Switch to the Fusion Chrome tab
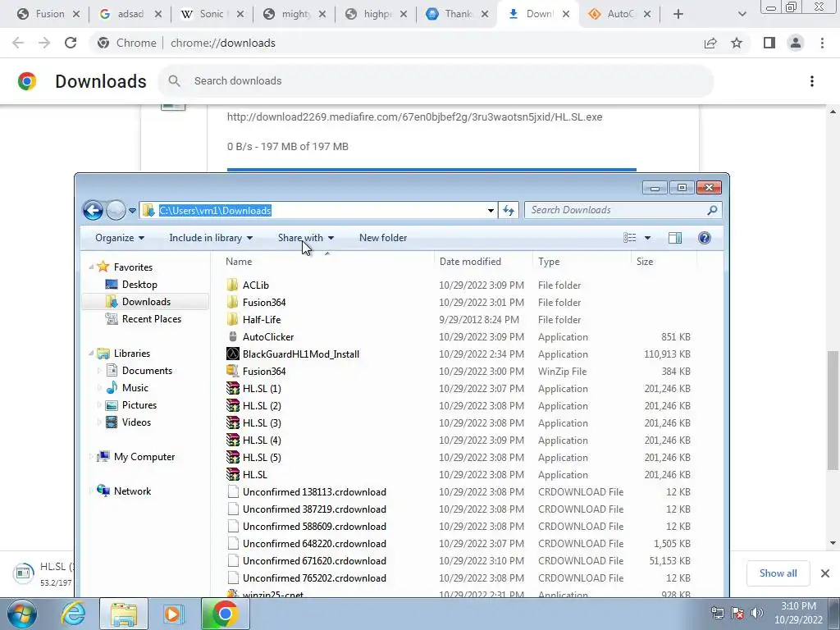The width and height of the screenshot is (840, 630). coord(48,14)
